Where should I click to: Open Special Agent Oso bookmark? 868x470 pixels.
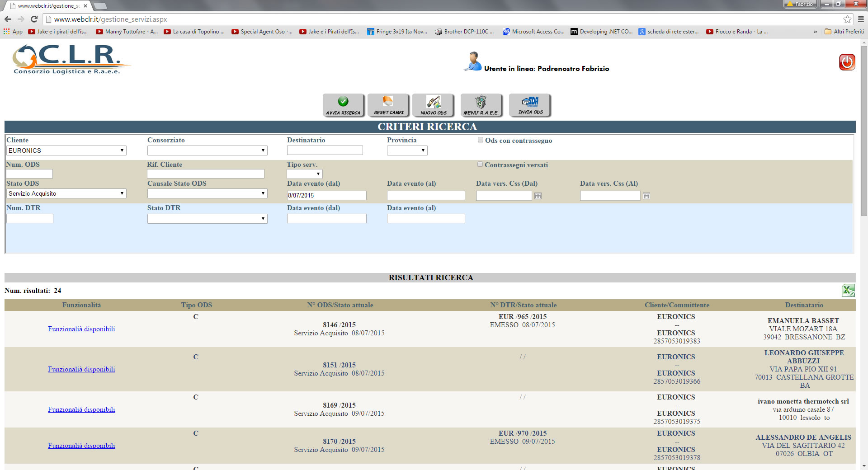click(x=262, y=32)
